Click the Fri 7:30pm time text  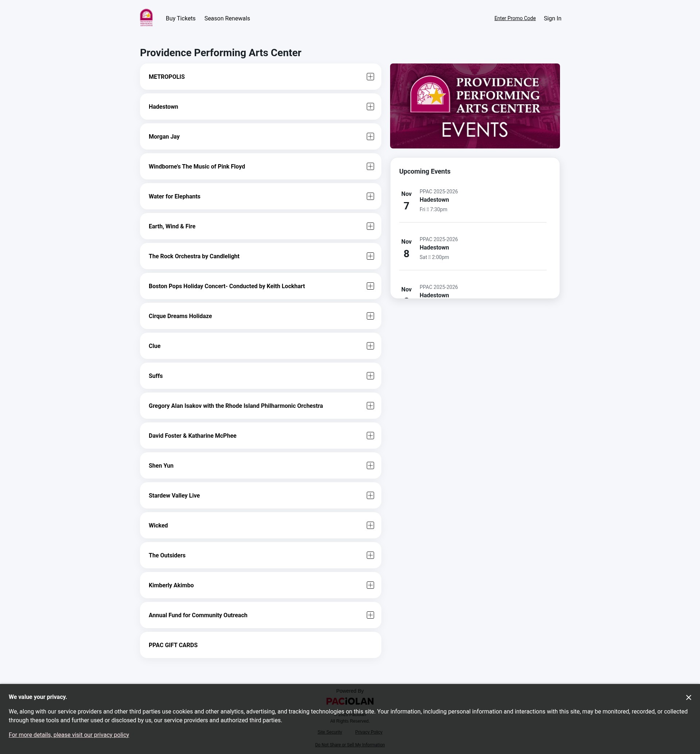pos(433,209)
